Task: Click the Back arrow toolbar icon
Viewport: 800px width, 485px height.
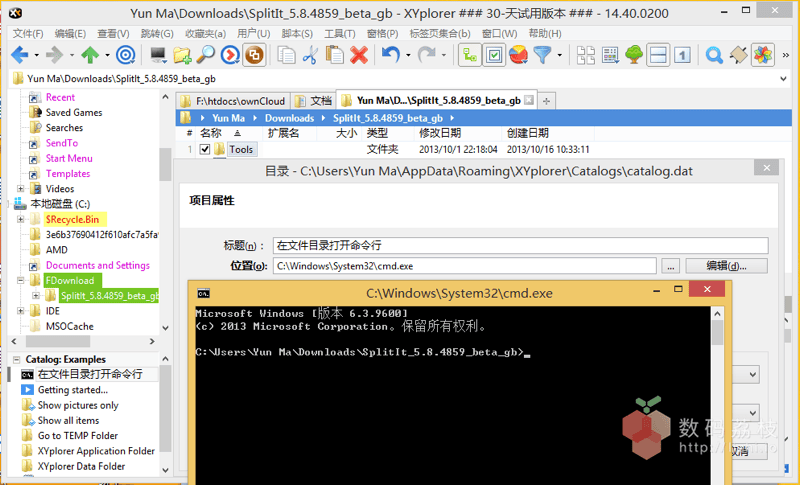Action: click(x=20, y=55)
